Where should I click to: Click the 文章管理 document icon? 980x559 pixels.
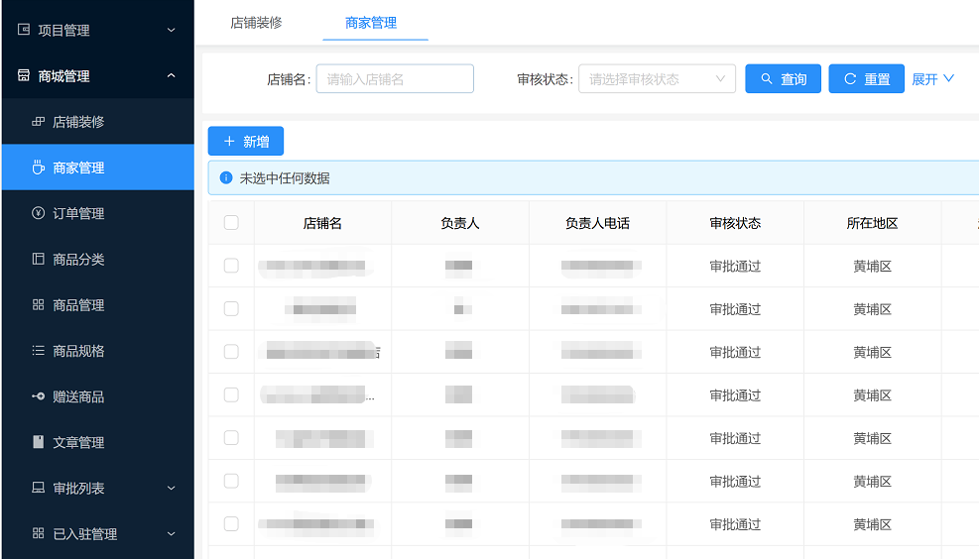pos(39,442)
